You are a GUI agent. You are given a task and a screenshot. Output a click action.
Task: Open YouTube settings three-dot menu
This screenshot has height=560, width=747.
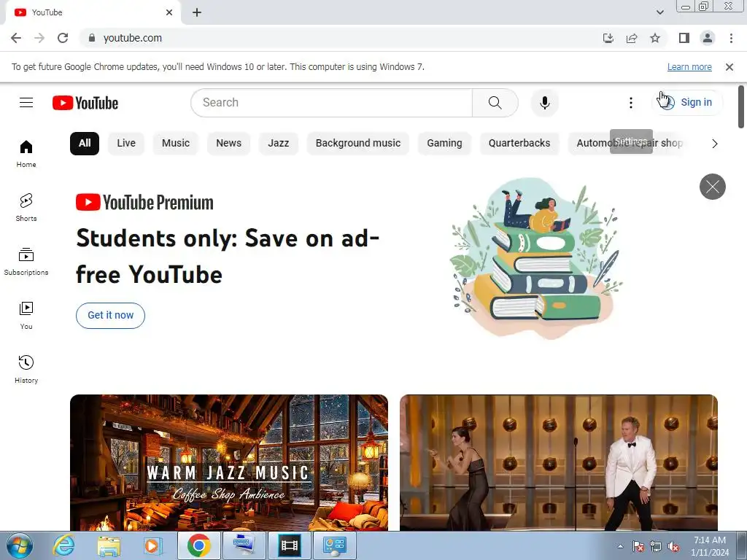click(x=631, y=102)
